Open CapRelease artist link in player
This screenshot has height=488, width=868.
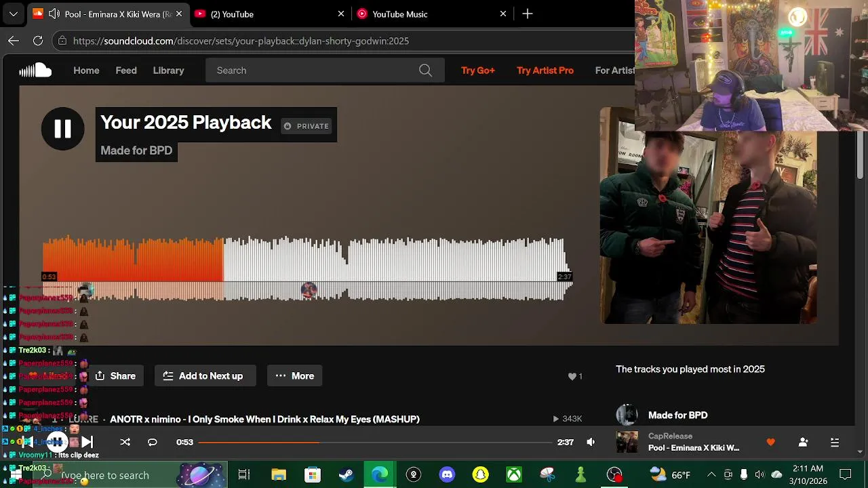[x=670, y=436]
